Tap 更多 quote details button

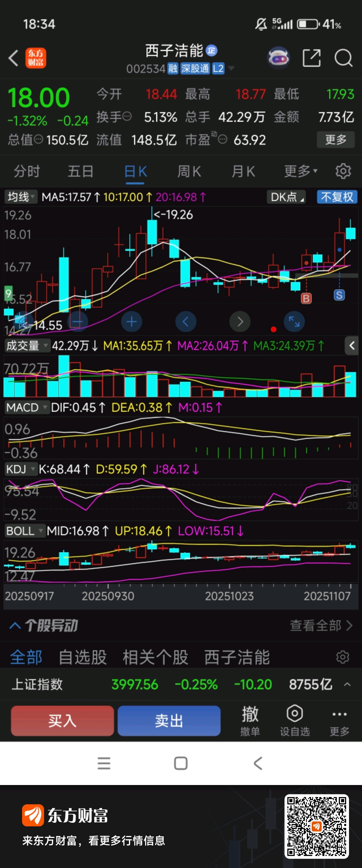pos(336,139)
